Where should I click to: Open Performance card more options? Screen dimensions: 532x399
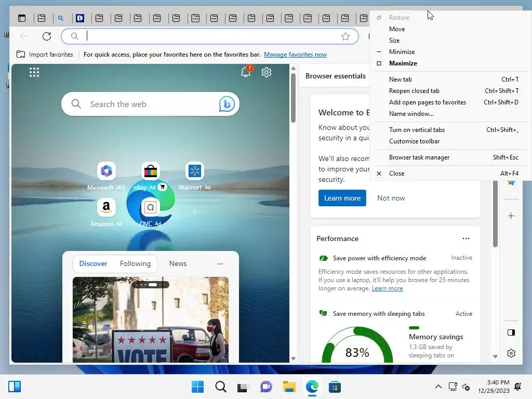pos(466,238)
